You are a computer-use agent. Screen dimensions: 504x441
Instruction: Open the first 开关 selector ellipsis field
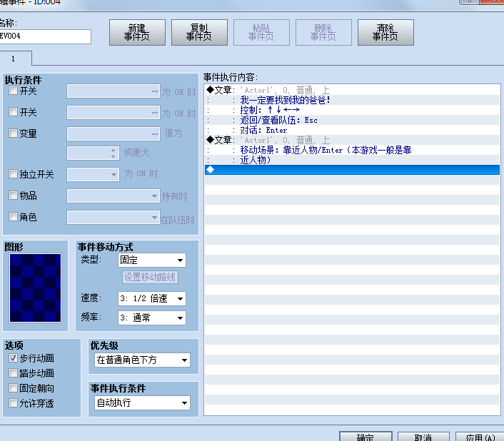tap(114, 91)
